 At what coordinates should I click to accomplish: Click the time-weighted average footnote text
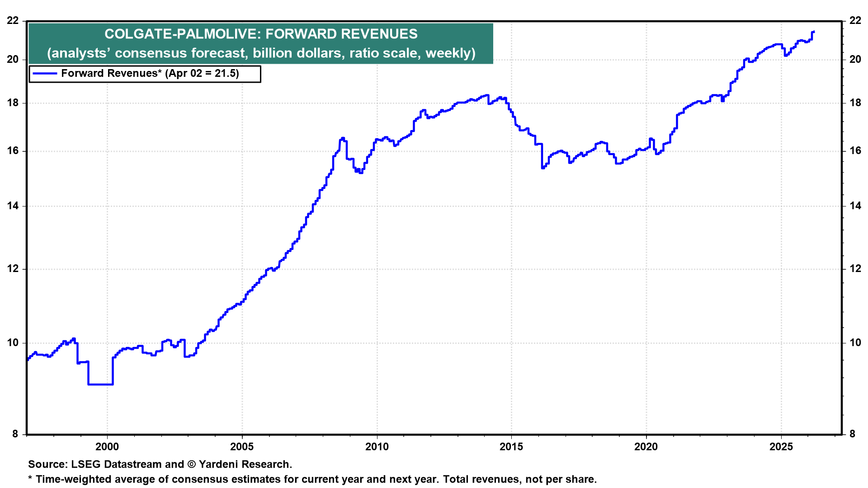click(312, 479)
